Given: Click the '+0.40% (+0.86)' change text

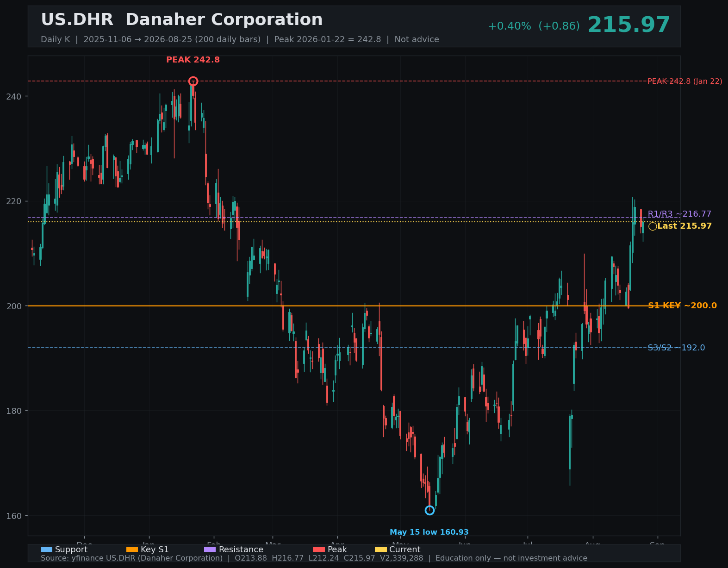Looking at the screenshot, I should [x=534, y=26].
